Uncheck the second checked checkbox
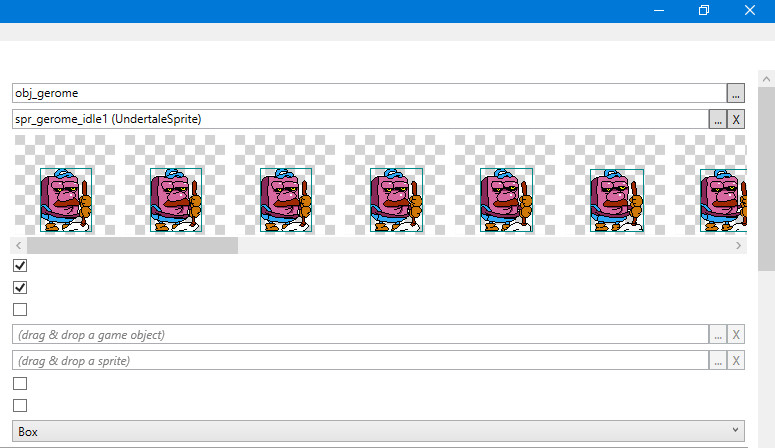 20,288
